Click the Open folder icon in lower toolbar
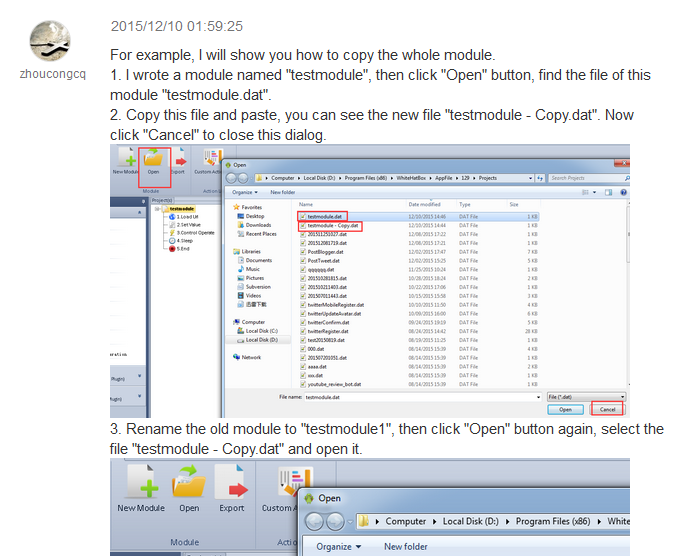This screenshot has height=556, width=680. 189,485
